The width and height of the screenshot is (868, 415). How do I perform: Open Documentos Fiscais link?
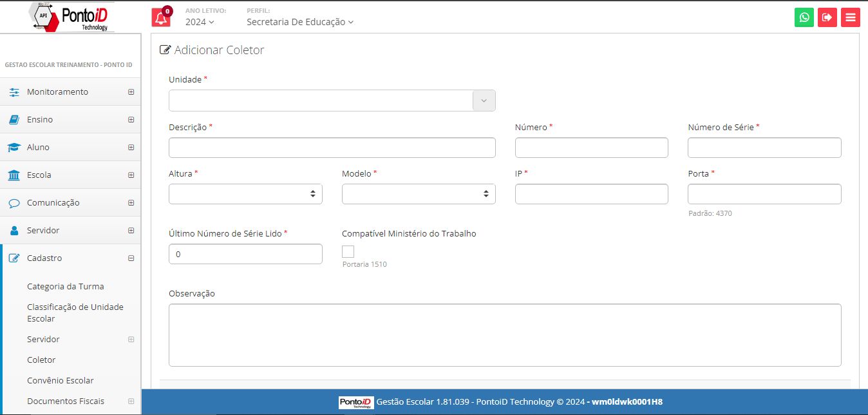point(66,401)
